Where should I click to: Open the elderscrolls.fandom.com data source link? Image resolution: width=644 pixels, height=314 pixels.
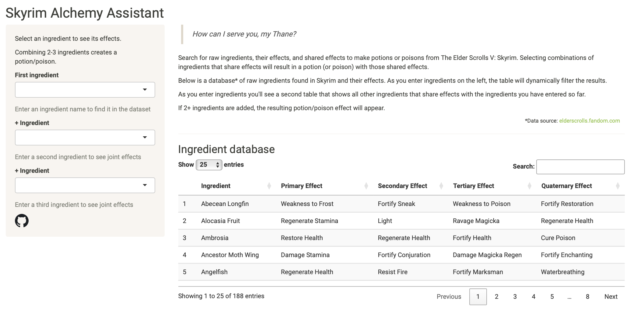pyautogui.click(x=589, y=121)
